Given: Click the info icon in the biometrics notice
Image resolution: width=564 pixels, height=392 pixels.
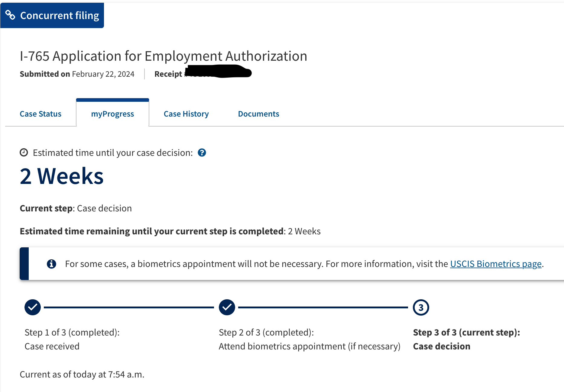Looking at the screenshot, I should click(51, 264).
